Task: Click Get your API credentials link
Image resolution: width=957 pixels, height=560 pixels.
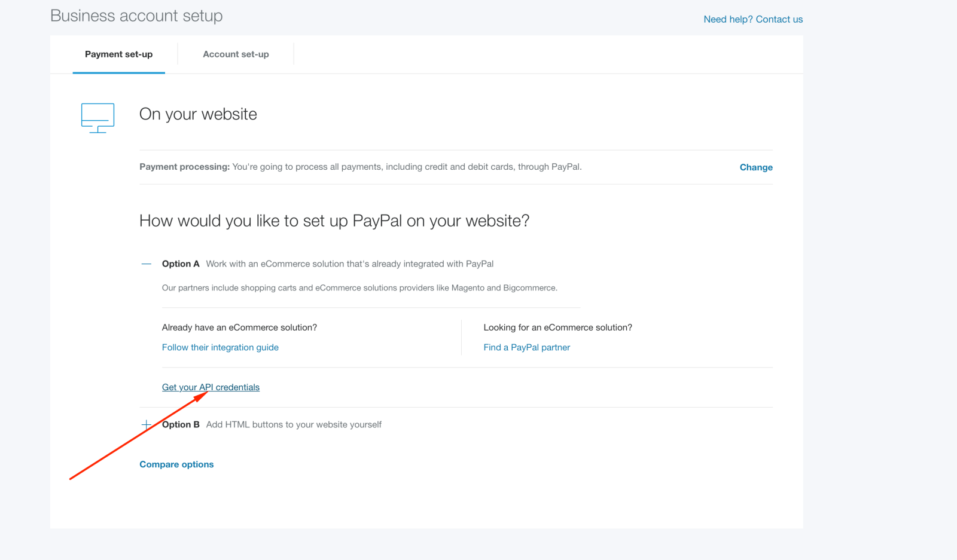Action: click(x=211, y=387)
